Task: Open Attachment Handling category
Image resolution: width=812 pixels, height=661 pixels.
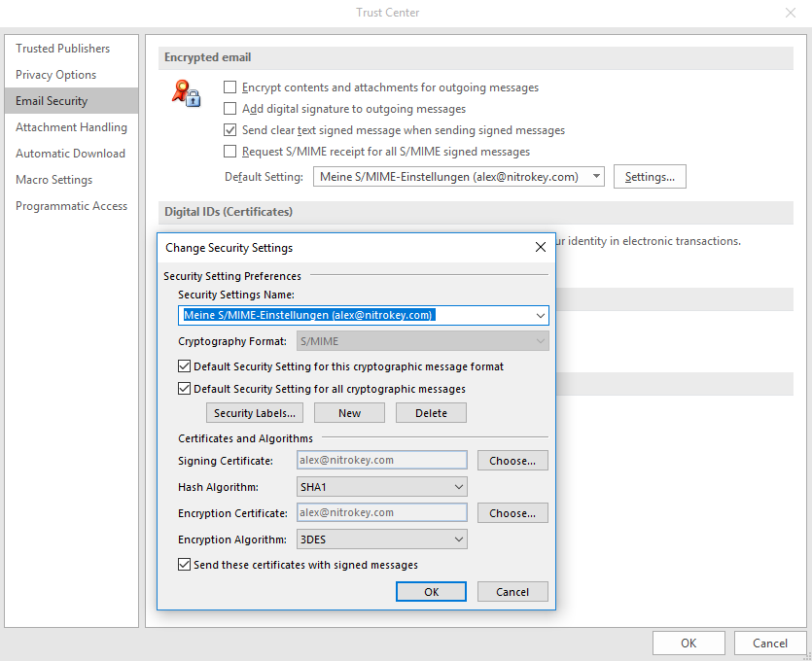Action: coord(71,127)
